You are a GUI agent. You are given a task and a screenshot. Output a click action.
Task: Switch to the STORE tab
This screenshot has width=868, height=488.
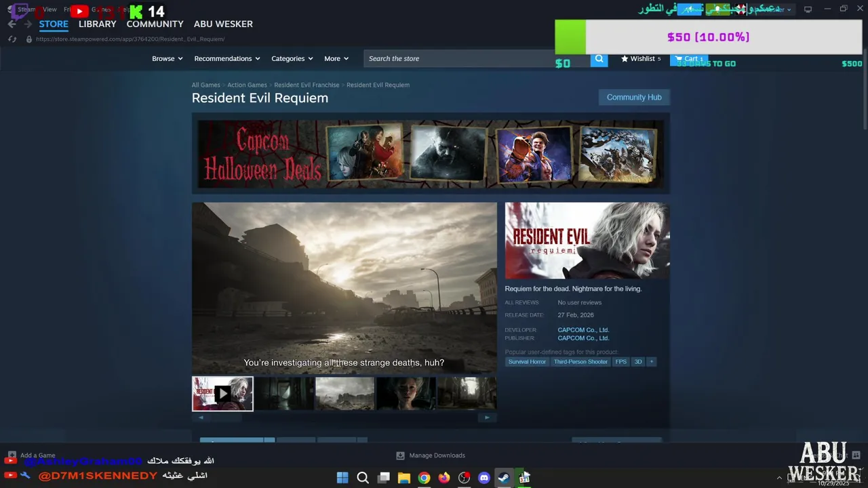pos(54,24)
